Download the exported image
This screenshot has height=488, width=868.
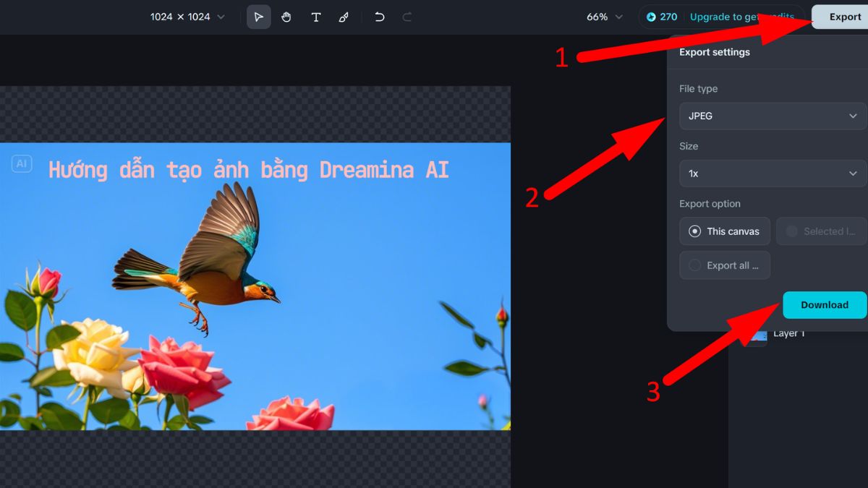coord(825,305)
